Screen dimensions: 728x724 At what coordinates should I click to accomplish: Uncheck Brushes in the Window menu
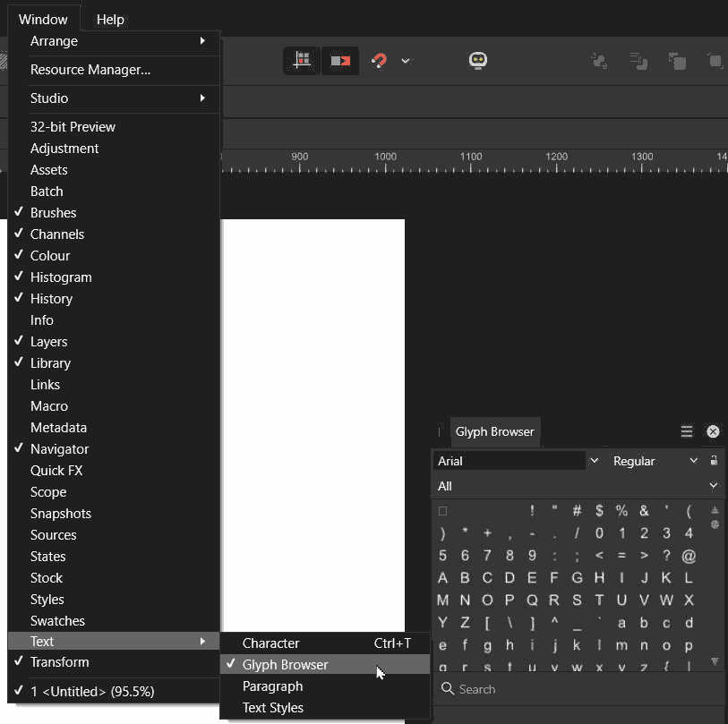[56, 212]
